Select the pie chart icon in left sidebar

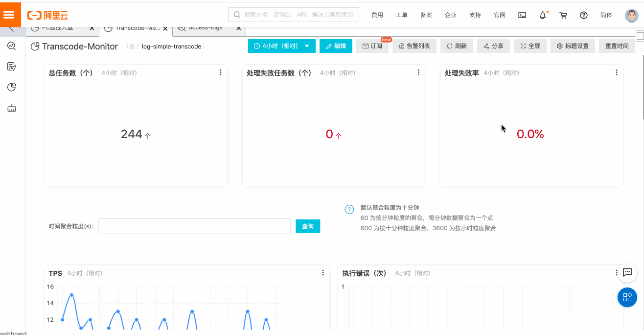[11, 87]
